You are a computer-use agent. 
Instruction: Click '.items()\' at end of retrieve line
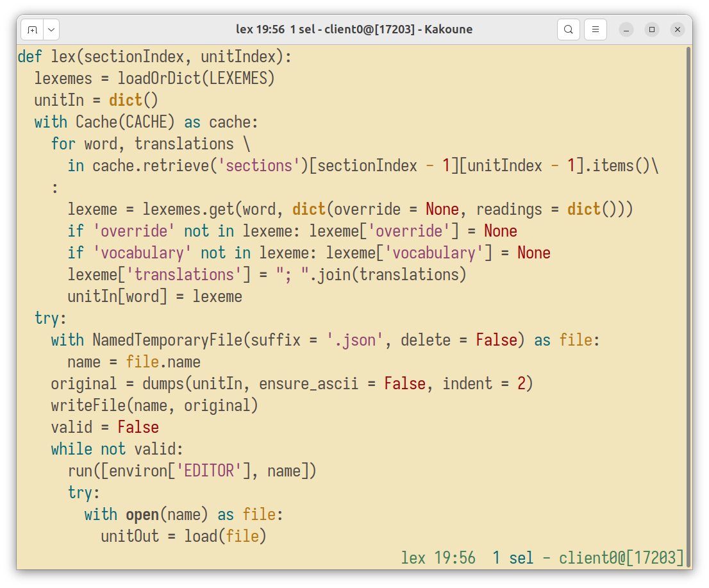pyautogui.click(x=622, y=165)
